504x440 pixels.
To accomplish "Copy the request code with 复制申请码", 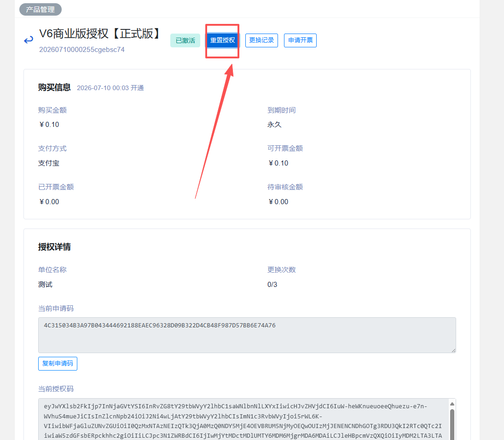I will pos(58,364).
